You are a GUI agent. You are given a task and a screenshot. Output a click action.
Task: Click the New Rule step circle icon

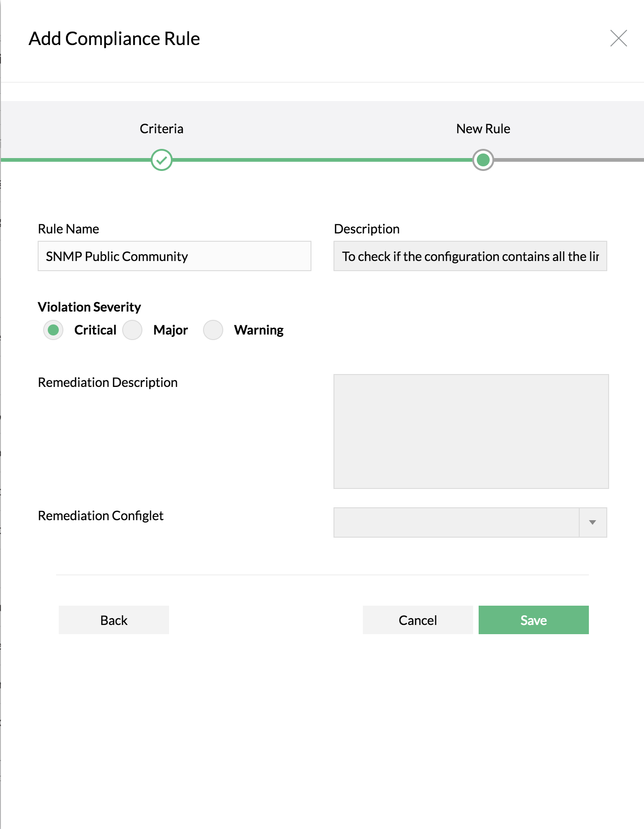[483, 160]
